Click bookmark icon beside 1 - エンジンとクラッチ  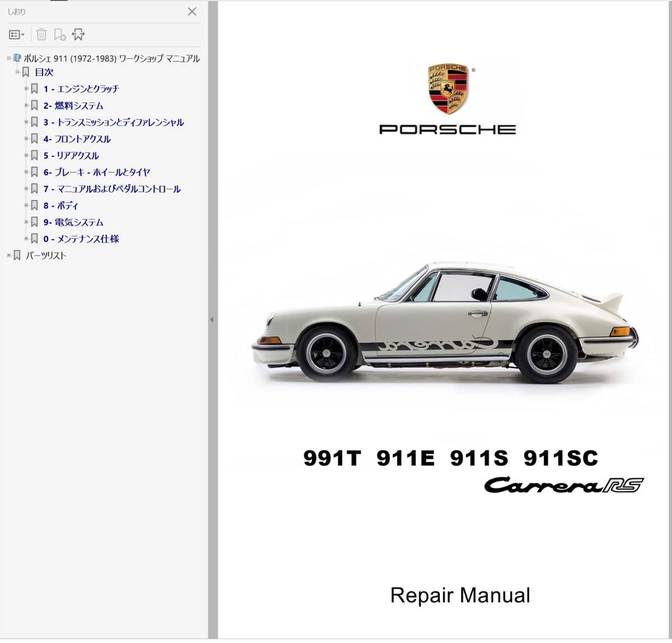(x=35, y=88)
